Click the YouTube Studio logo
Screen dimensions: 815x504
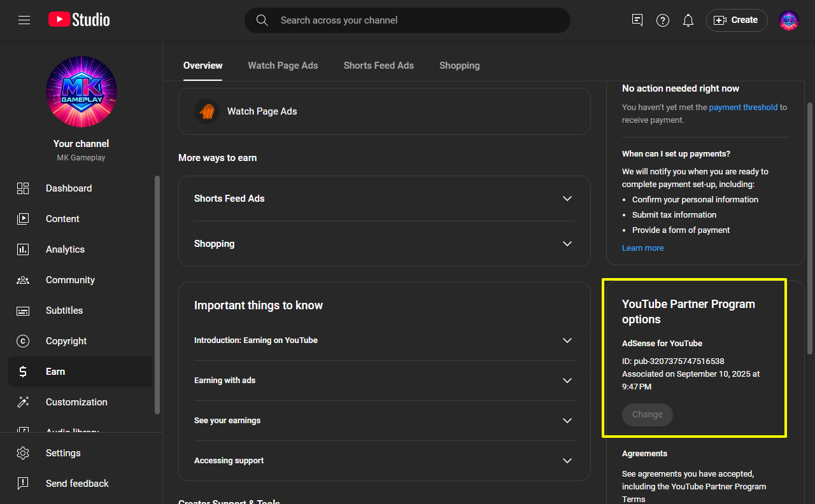(79, 20)
